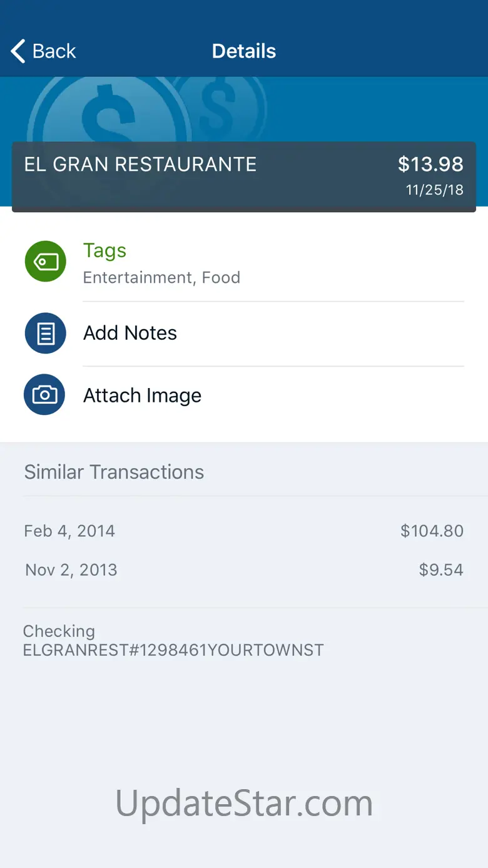The image size is (488, 868).
Task: Tap the $9.54 transaction amount
Action: [441, 570]
